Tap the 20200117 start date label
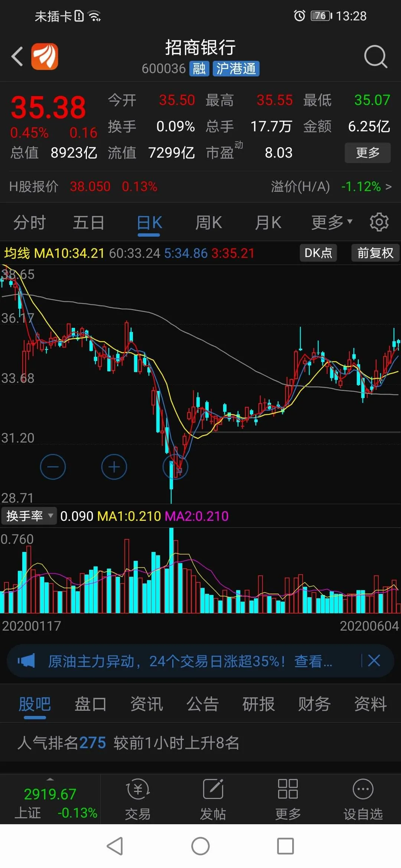Image resolution: width=401 pixels, height=868 pixels. [31, 626]
